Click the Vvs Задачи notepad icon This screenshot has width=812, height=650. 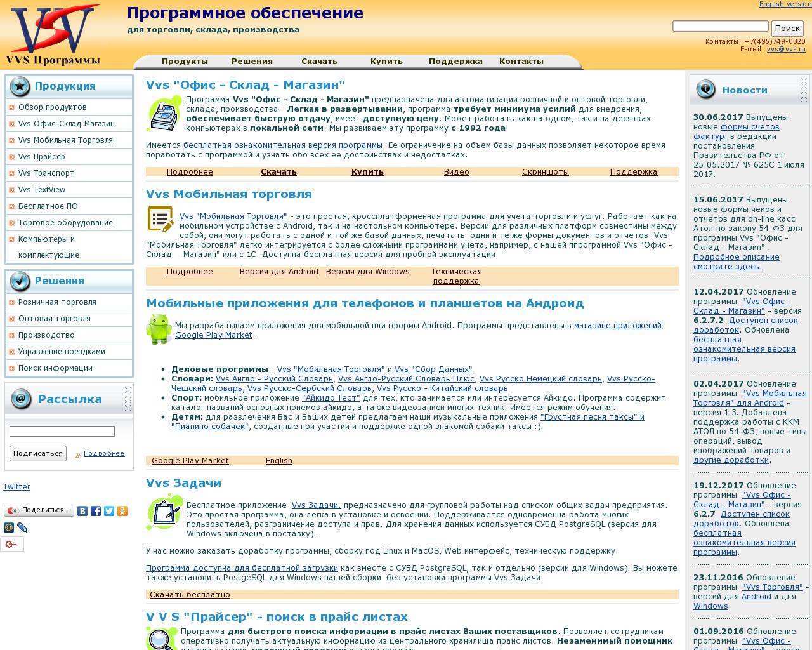pyautogui.click(x=164, y=511)
